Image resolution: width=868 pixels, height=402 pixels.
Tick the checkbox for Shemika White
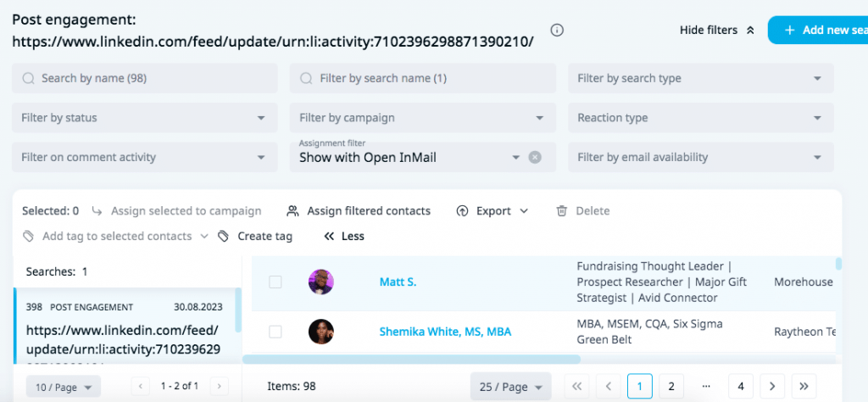tap(275, 332)
